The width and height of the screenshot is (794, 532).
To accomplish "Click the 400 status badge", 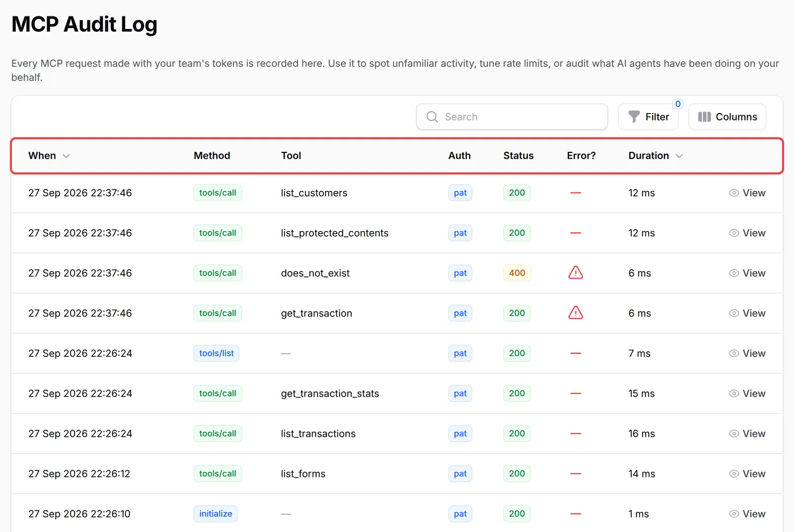I will tap(517, 273).
